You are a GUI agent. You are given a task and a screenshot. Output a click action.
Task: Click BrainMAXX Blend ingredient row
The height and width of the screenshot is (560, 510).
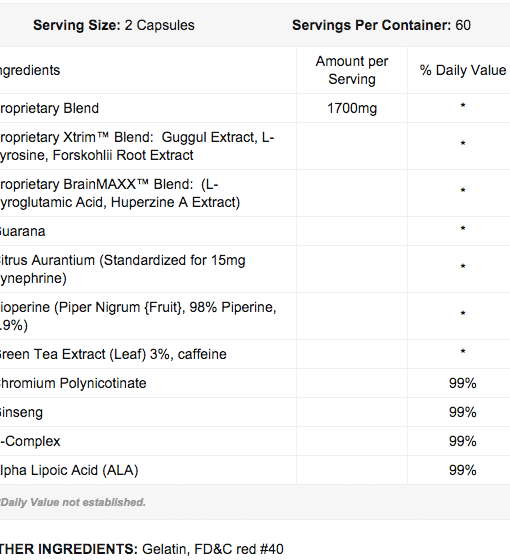click(x=255, y=193)
